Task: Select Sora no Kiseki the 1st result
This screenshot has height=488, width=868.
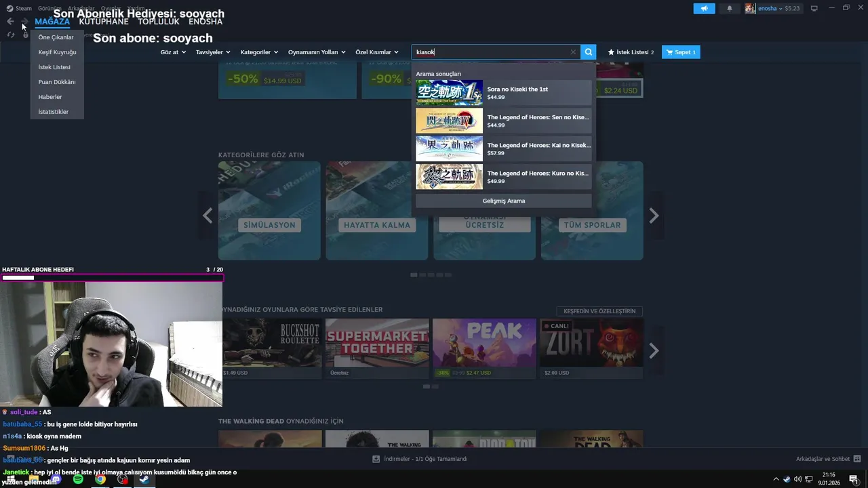Action: 504,93
